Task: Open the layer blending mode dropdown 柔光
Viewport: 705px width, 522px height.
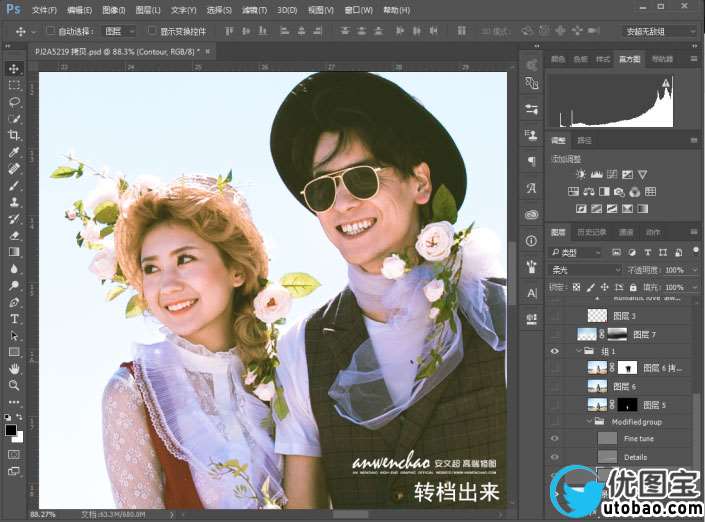Action: (x=586, y=270)
